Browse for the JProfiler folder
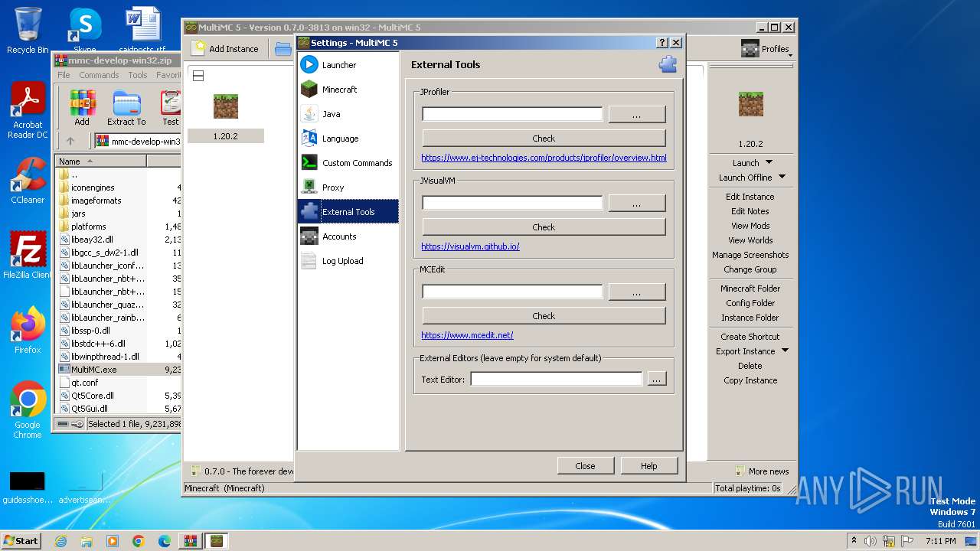This screenshot has height=551, width=980. pyautogui.click(x=637, y=115)
